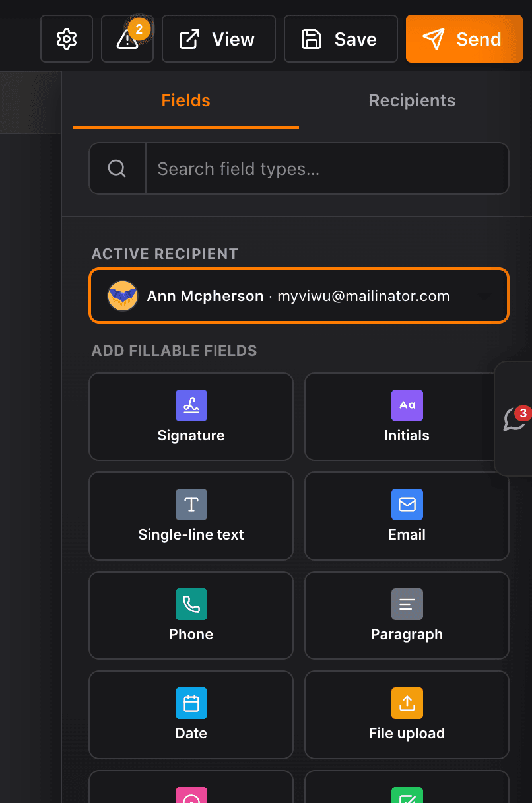Viewport: 532px width, 803px height.
Task: Open the gear settings menu
Action: pos(67,39)
